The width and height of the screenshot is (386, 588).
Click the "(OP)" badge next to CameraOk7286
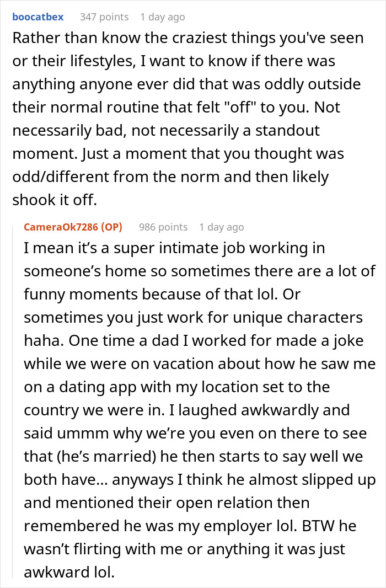click(112, 227)
